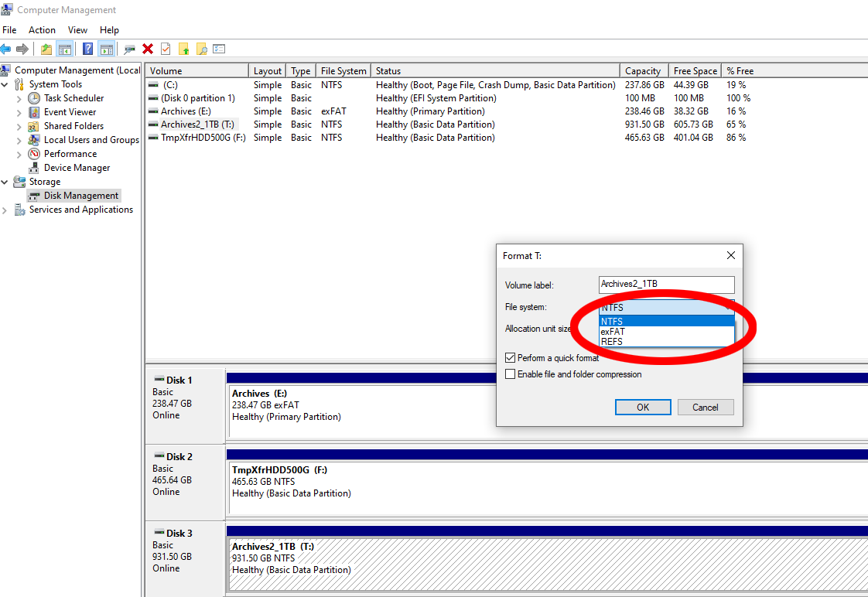Click the Device Manager icon in tree
Screen dimensions: 868x597
(x=34, y=168)
